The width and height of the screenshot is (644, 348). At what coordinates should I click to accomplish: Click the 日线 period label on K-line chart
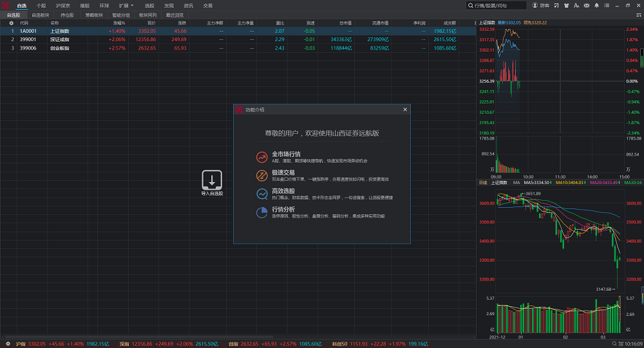483,183
